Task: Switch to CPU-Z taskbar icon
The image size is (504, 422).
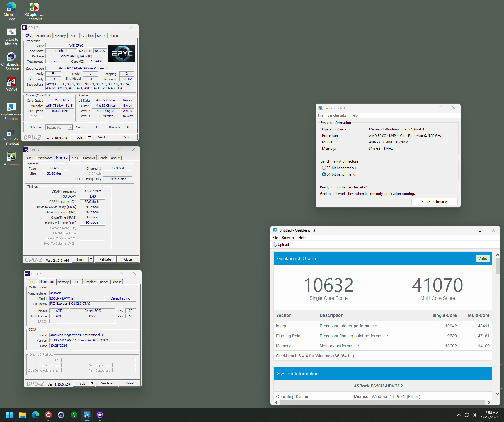Action: (x=100, y=415)
